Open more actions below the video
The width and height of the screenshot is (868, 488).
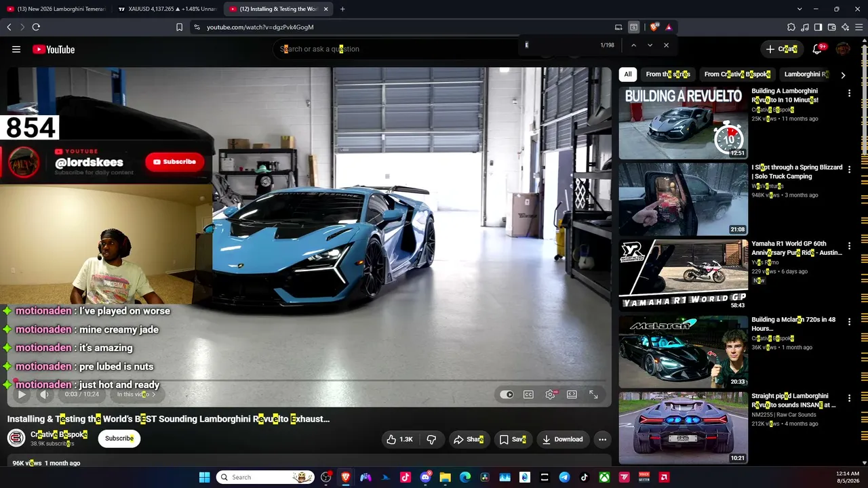(602, 439)
